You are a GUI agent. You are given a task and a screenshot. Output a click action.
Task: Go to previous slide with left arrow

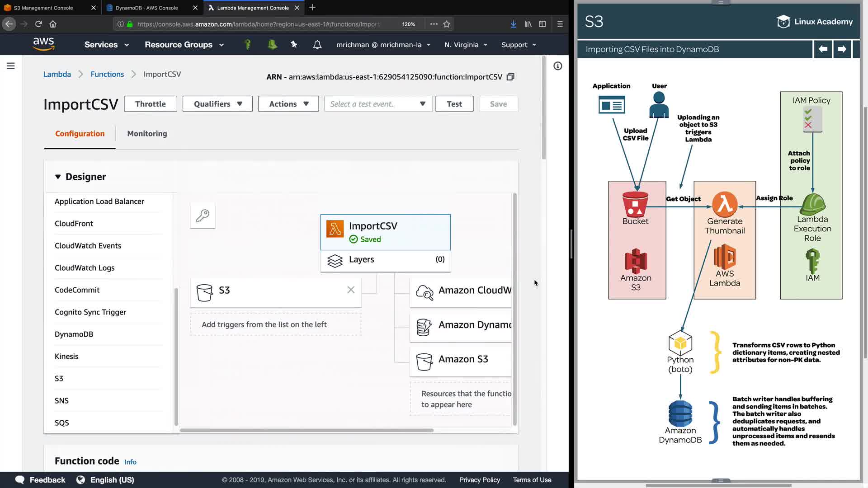(x=823, y=49)
